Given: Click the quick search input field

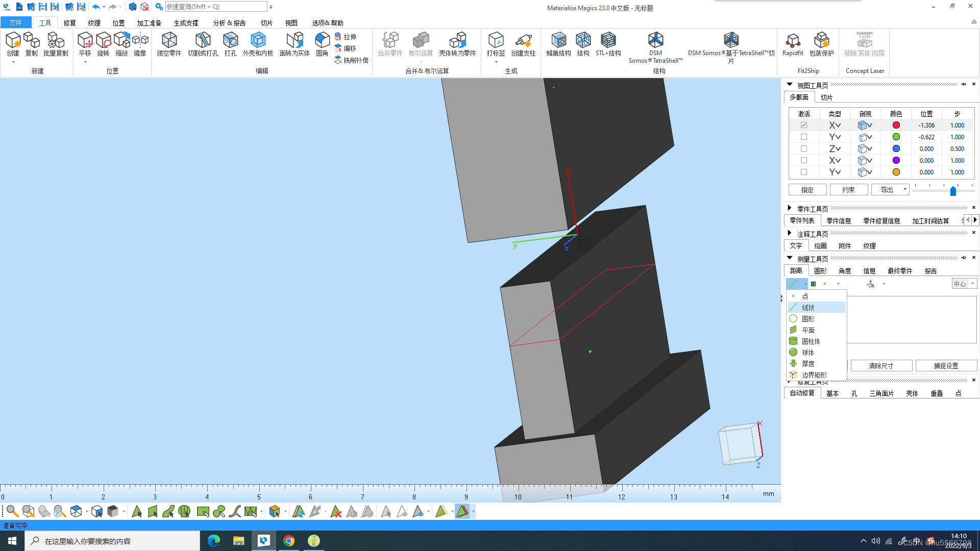Looking at the screenshot, I should tap(216, 7).
